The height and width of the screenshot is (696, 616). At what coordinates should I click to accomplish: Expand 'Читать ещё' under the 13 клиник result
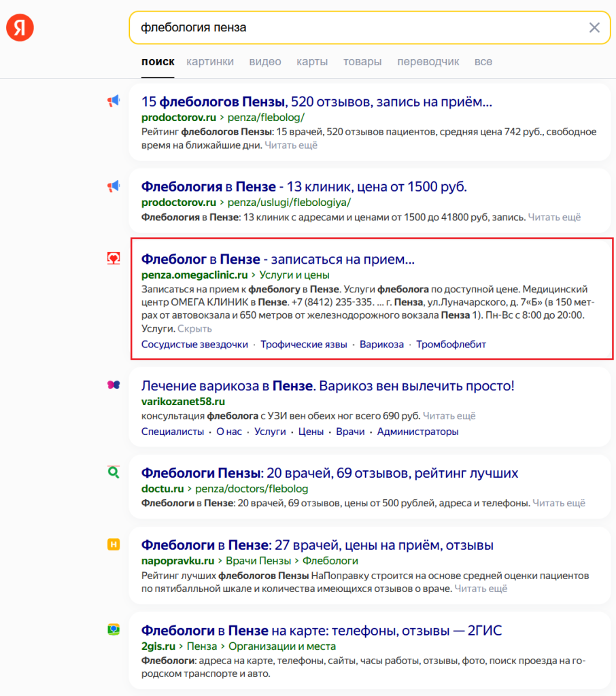pos(554,217)
